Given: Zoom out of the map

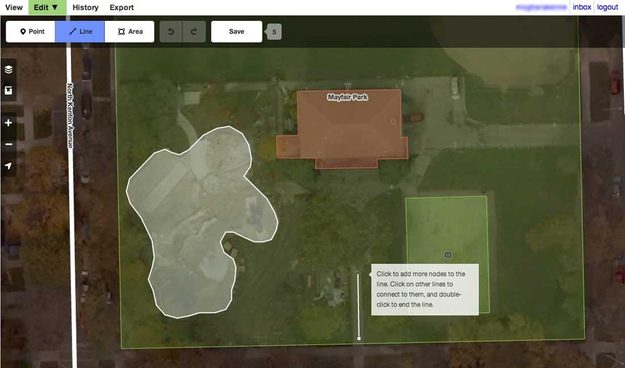Looking at the screenshot, I should point(8,144).
